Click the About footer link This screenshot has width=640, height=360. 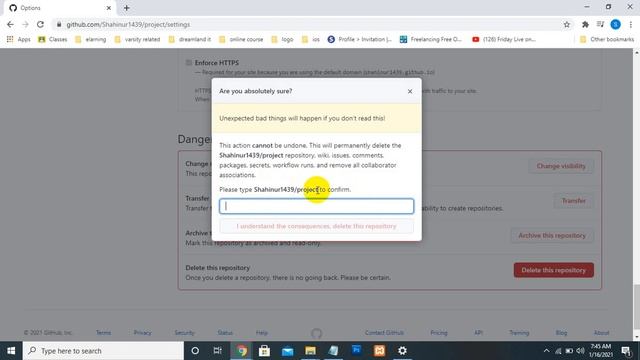(601, 333)
